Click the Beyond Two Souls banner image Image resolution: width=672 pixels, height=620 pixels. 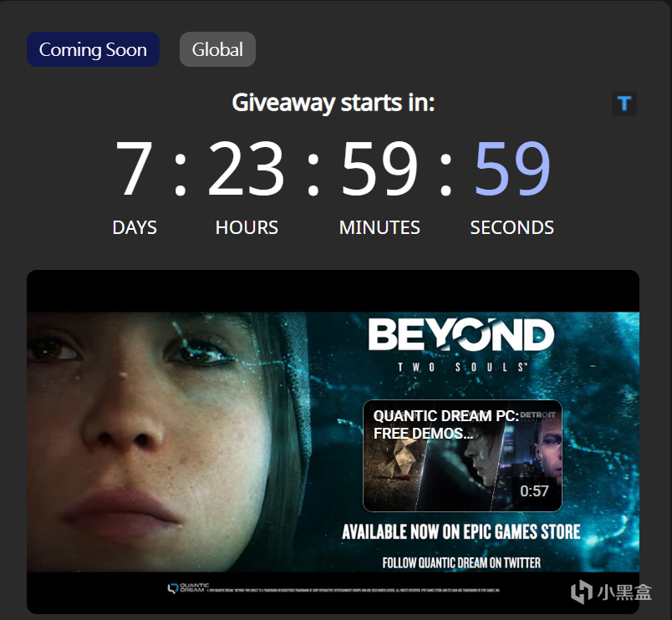click(333, 442)
